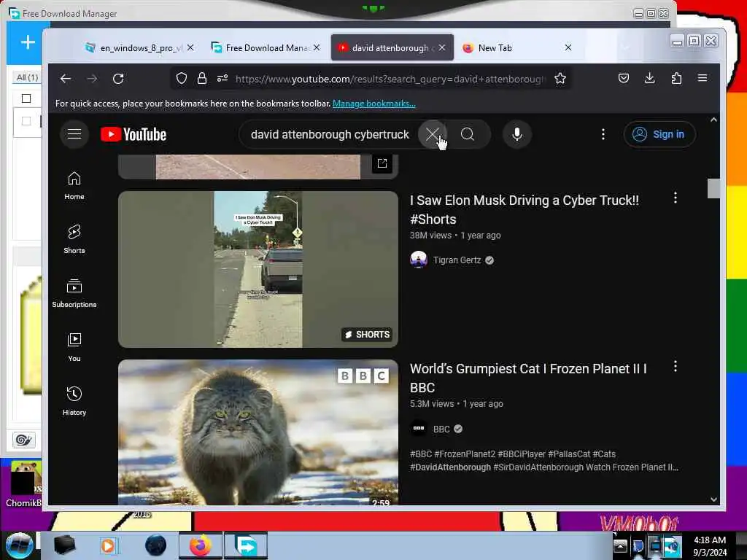Open Subscriptions in YouTube sidebar
747x560 pixels.
click(x=74, y=293)
